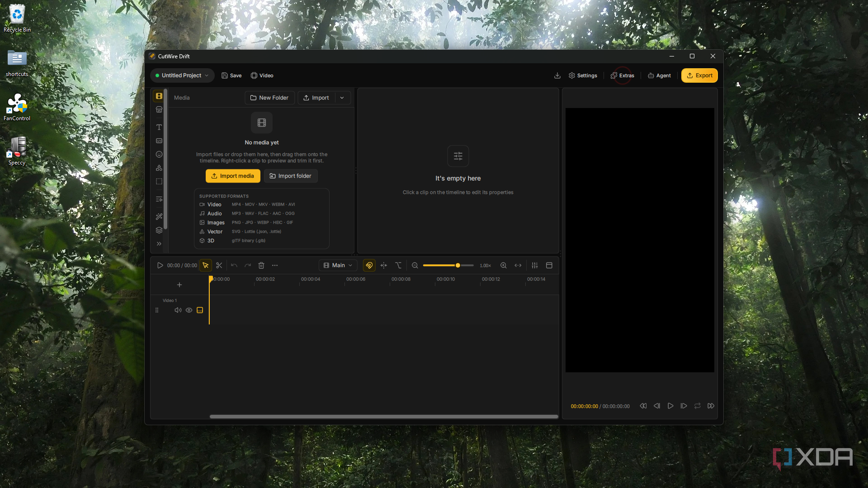Adjust the timeline zoom slider
This screenshot has height=488, width=868.
pyautogui.click(x=448, y=265)
